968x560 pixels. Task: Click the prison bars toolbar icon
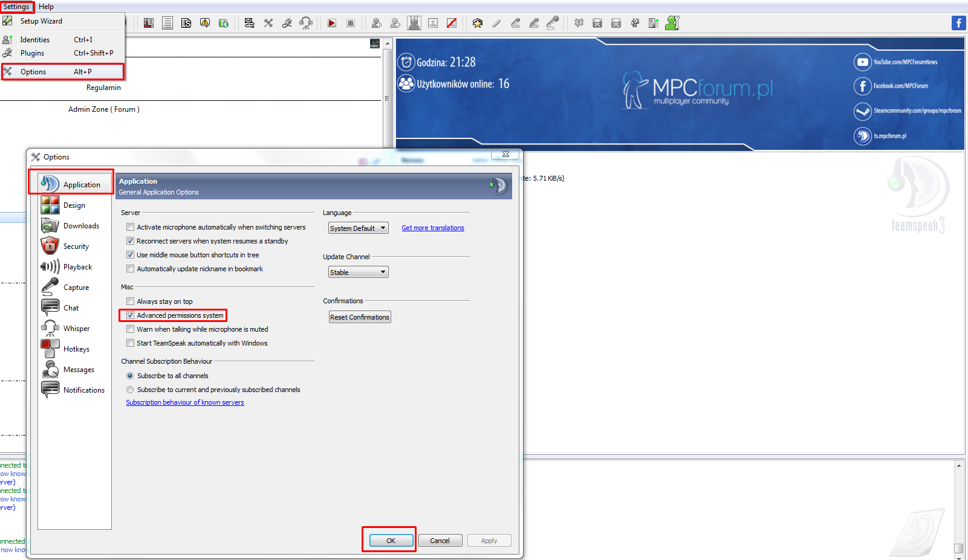pos(414,23)
